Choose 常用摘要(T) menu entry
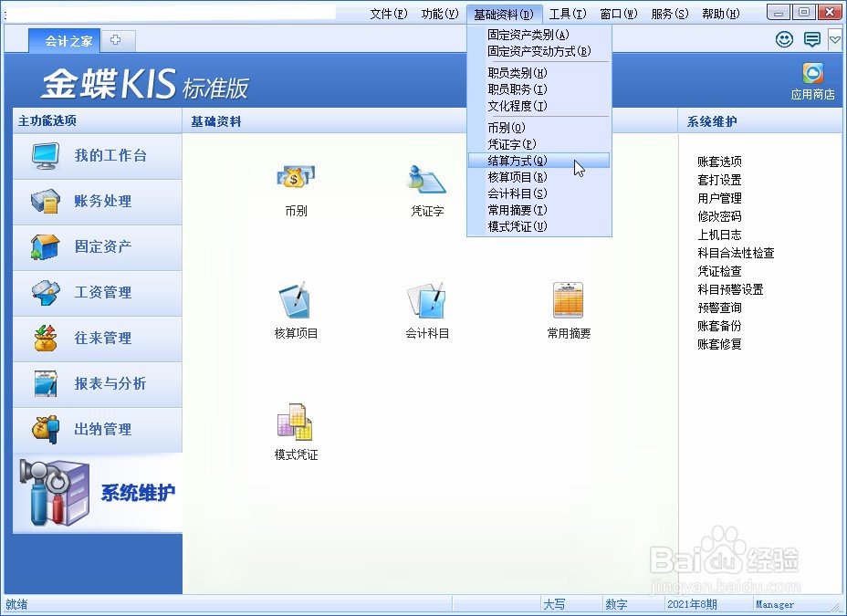This screenshot has height=616, width=847. click(x=539, y=210)
